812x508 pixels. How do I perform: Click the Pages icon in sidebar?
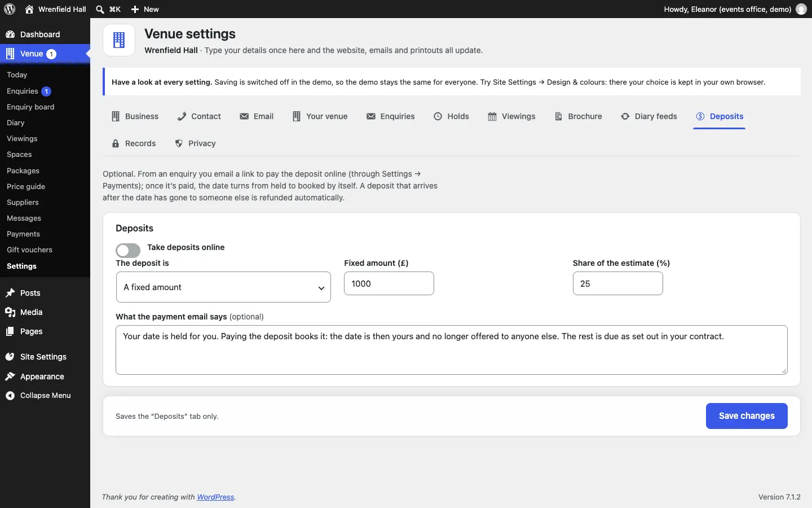(10, 331)
